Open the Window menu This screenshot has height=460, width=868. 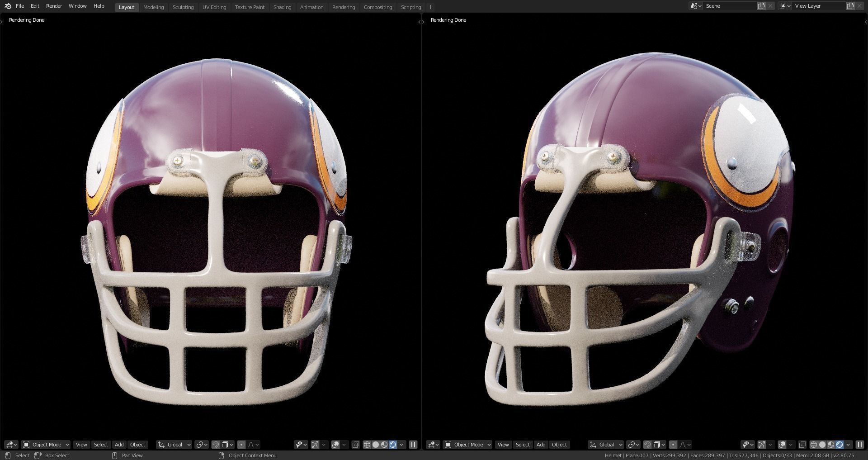(x=77, y=6)
